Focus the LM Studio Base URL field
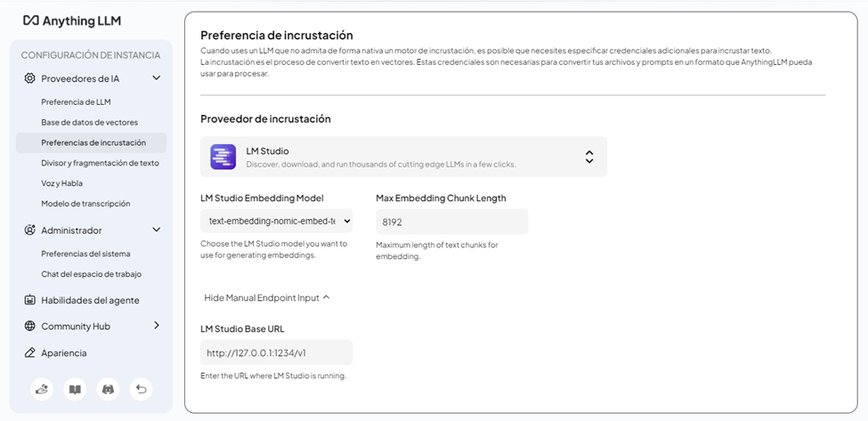 (x=276, y=352)
